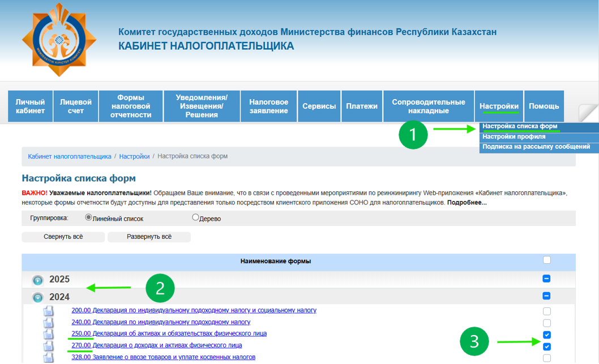Viewport: 599px width, 364px height.
Task: Open the Помощь menu
Action: click(544, 106)
